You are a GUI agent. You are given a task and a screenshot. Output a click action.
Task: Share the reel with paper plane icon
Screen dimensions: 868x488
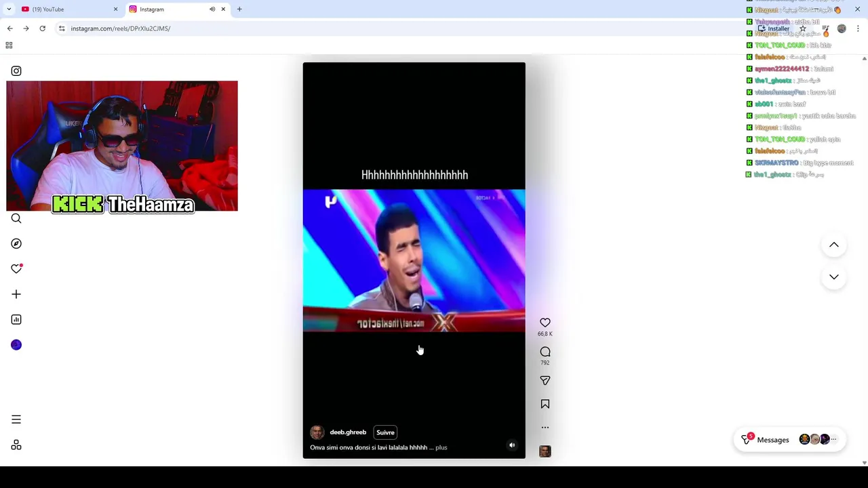point(545,381)
